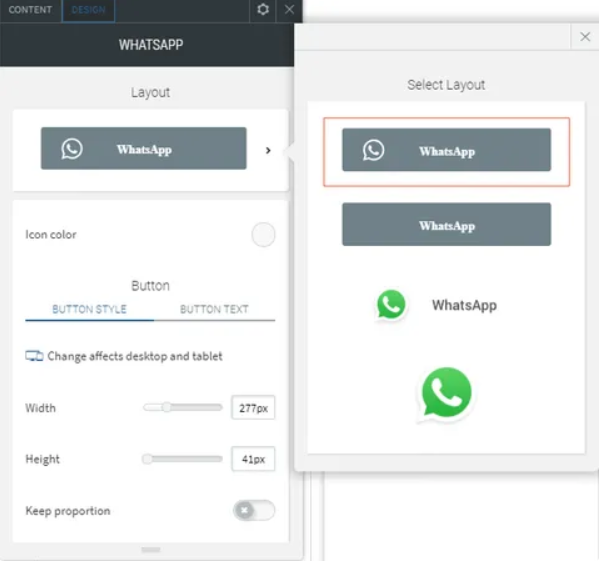Toggle the Keep proportion switch
601x563 pixels.
[x=254, y=511]
